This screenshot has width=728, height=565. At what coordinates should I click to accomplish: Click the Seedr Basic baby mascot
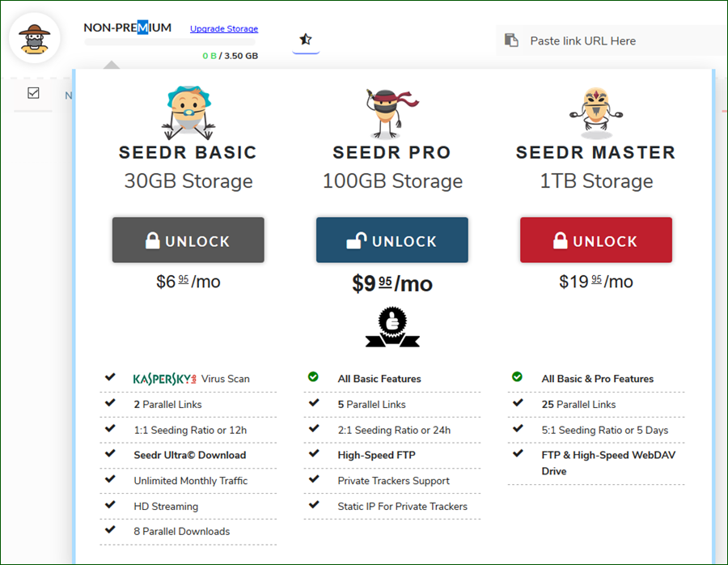point(188,113)
